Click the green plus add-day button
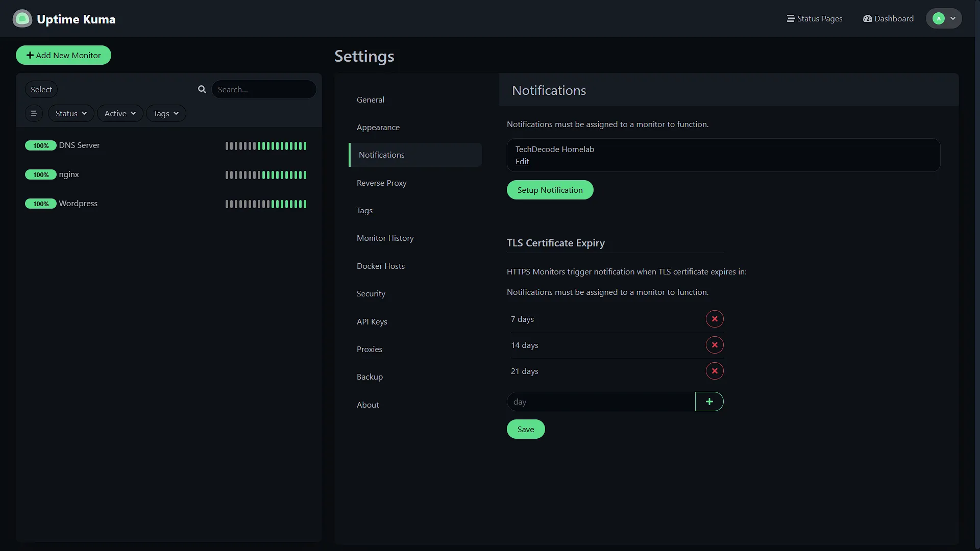Viewport: 980px width, 551px height. [709, 402]
